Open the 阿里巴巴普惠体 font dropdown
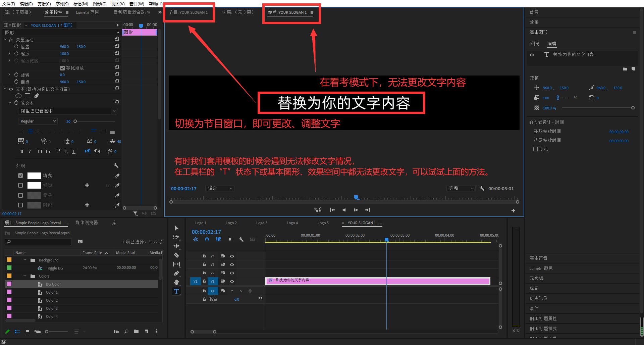Screen dimensions: 644x345 click(x=114, y=111)
